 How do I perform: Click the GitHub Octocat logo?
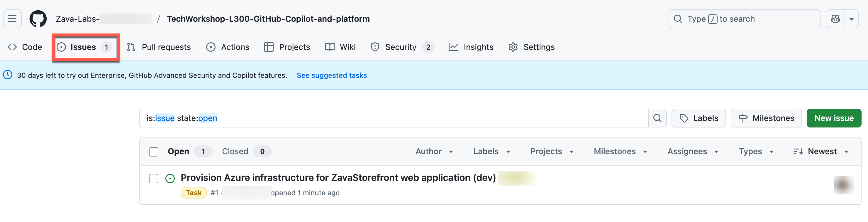[38, 19]
